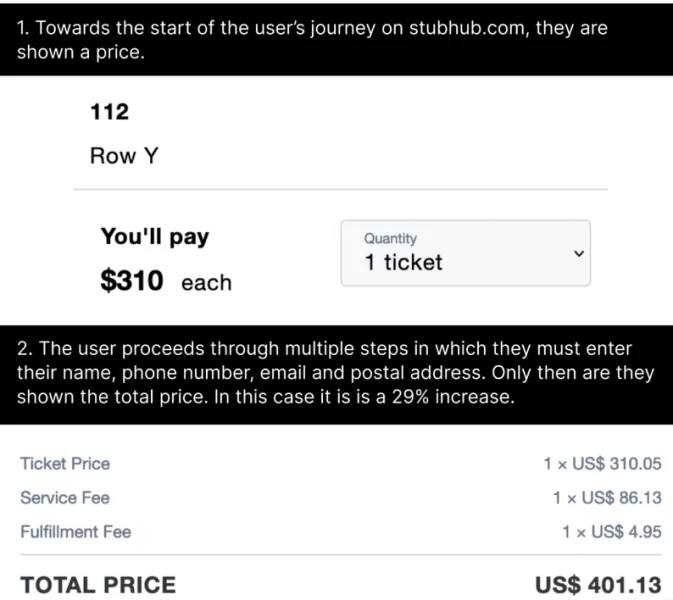
Task: Click the words "shown a price." in step 1
Action: (81, 53)
